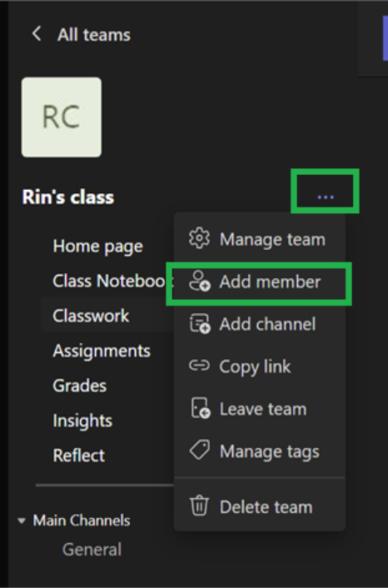
Task: Open the Home page section
Action: click(98, 247)
